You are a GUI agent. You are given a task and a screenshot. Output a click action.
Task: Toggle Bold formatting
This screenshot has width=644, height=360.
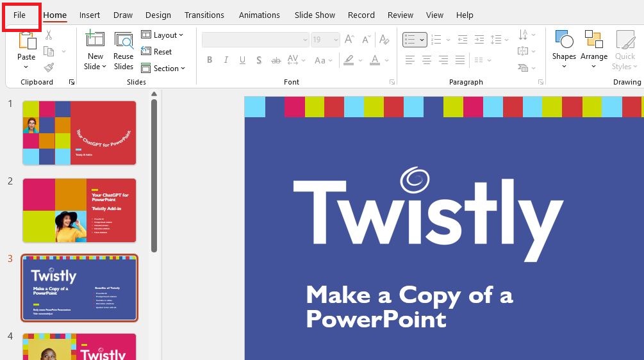coord(210,60)
